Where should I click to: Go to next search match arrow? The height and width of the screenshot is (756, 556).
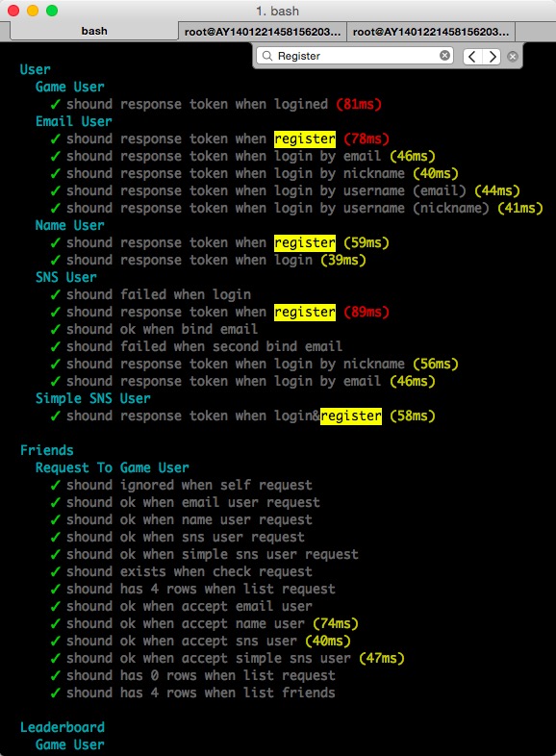(x=492, y=57)
